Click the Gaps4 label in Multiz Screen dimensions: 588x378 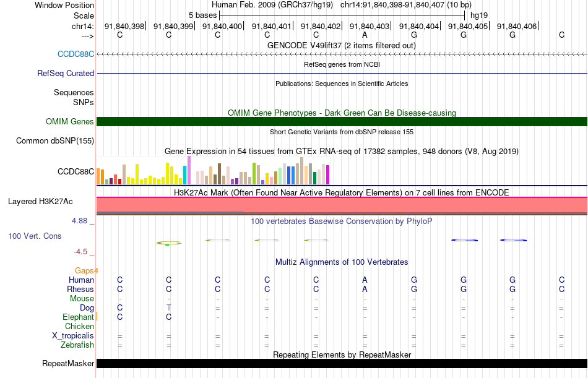tap(86, 271)
